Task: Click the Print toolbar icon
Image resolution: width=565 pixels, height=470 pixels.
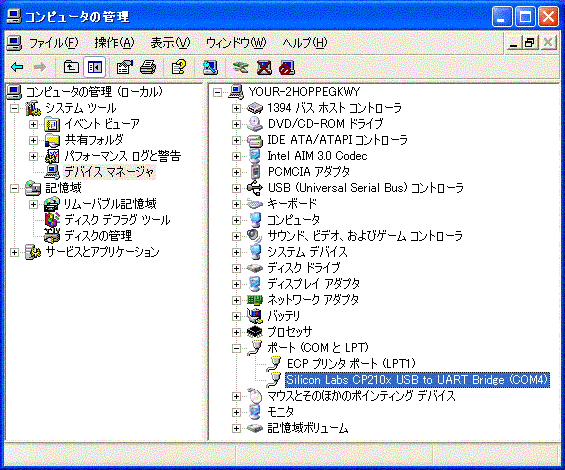Action: pyautogui.click(x=148, y=67)
